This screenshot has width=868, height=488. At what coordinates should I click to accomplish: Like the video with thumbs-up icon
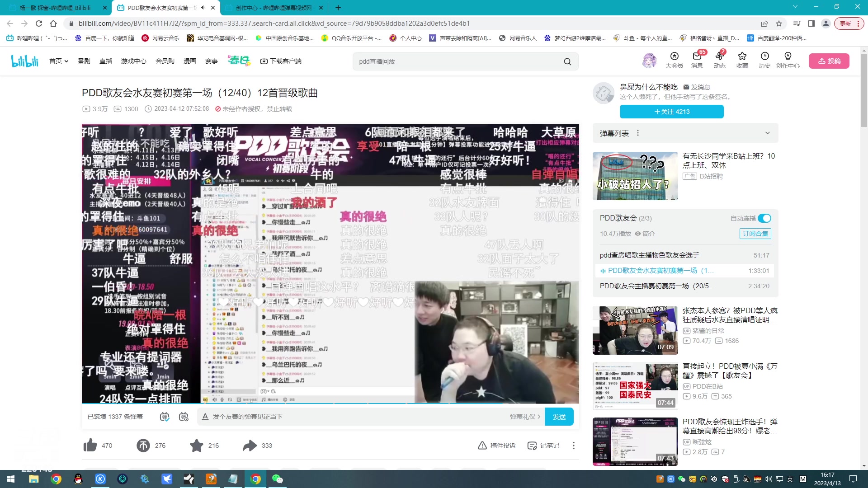tap(90, 446)
